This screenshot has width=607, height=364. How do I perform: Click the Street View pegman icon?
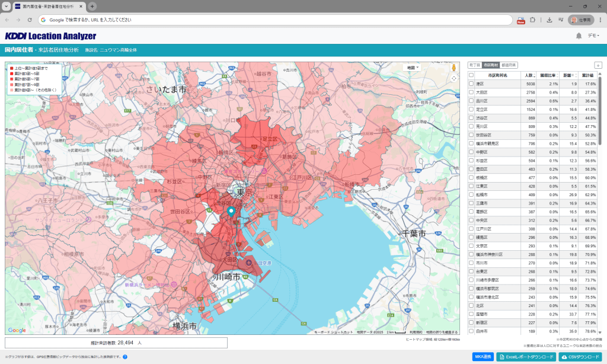pyautogui.click(x=453, y=68)
